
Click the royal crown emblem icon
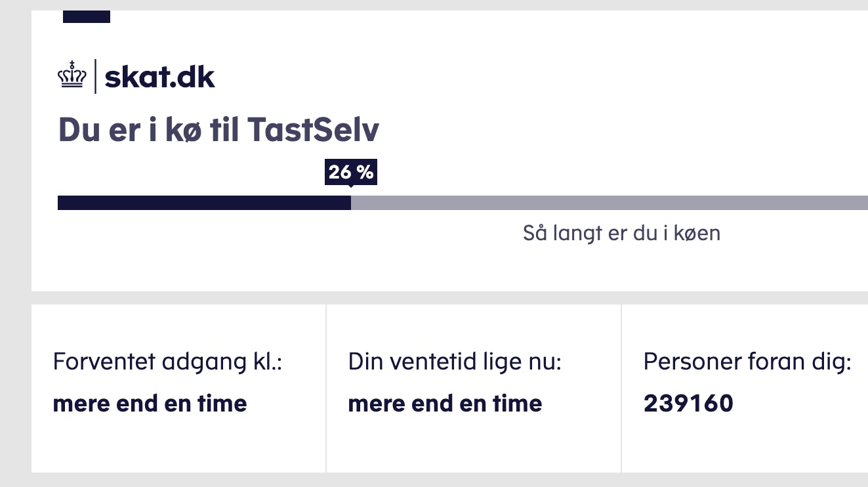(71, 75)
